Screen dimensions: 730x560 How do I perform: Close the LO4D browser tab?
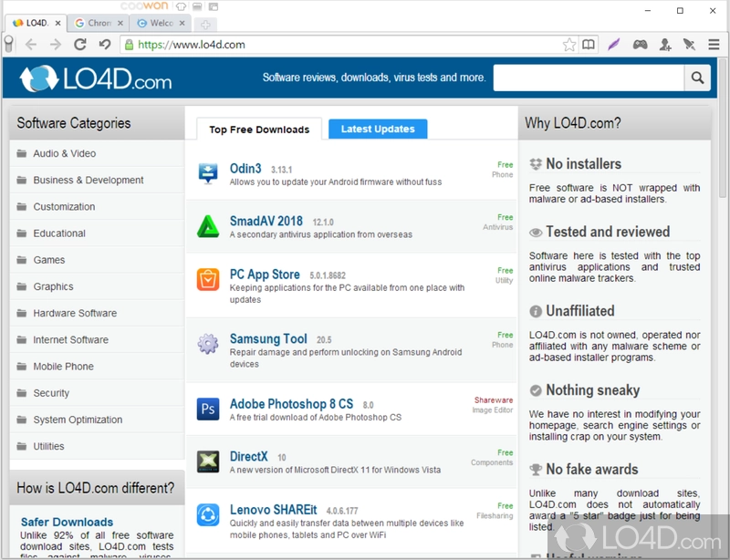[57, 23]
